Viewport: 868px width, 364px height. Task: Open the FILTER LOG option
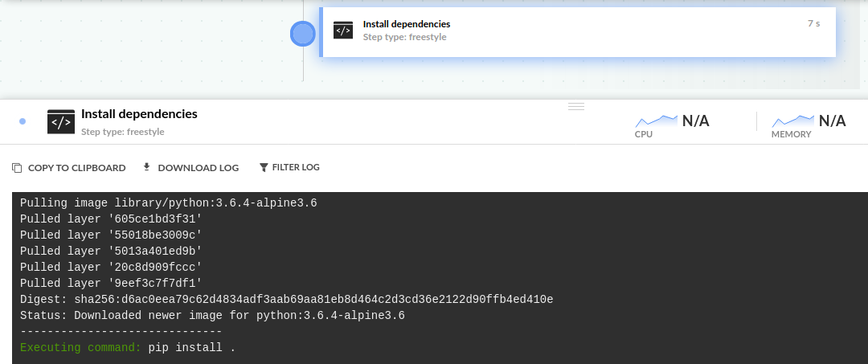(x=295, y=168)
